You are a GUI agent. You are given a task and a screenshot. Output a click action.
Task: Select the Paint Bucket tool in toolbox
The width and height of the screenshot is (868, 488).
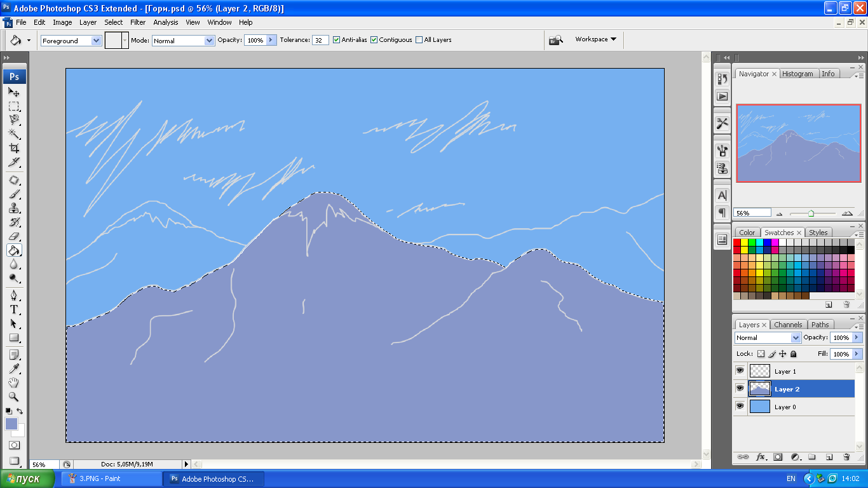tap(14, 250)
